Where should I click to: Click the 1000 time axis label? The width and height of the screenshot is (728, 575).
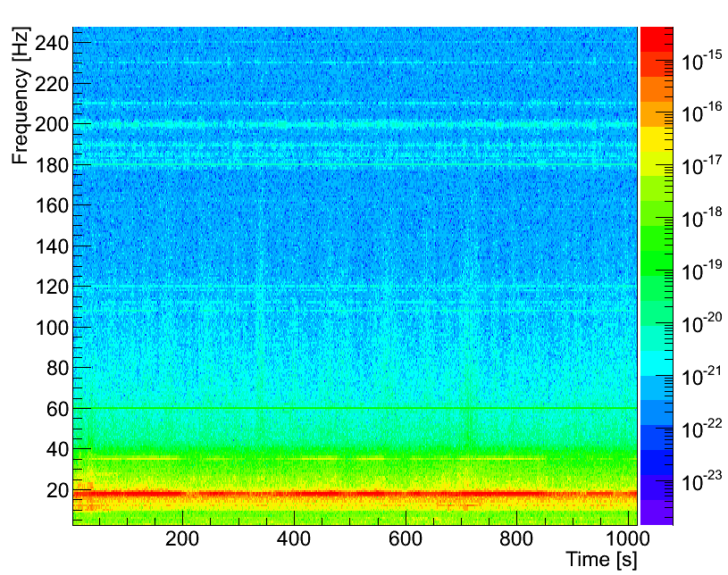click(x=627, y=539)
